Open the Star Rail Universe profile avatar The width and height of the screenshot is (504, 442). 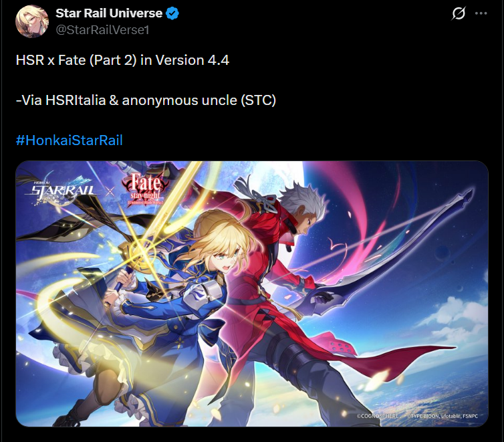pos(32,21)
